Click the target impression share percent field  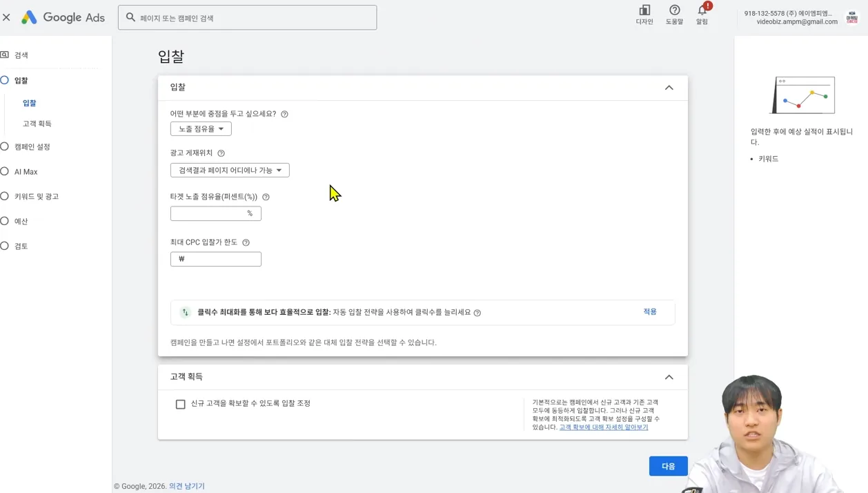tap(216, 213)
